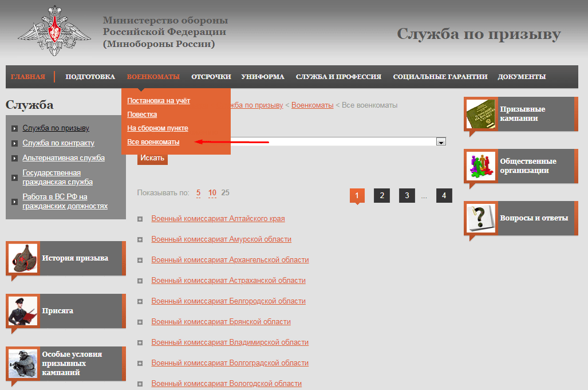588x390 pixels.
Task: Click the Вопросы и ответы question mark icon
Action: point(481,218)
